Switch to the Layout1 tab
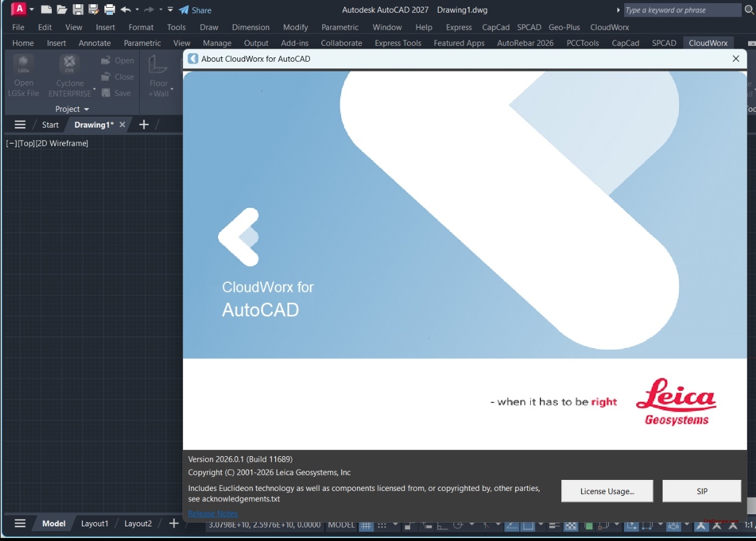Screen dimensions: 756x541 pyautogui.click(x=95, y=523)
